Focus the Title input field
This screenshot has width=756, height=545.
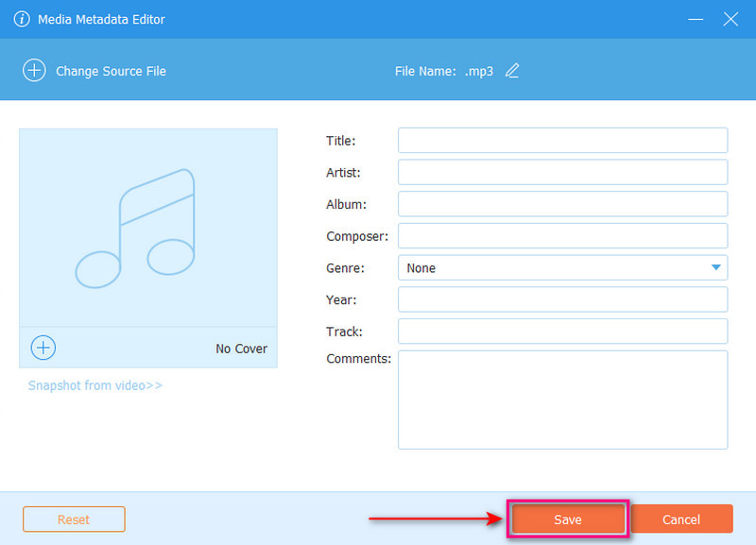click(562, 141)
